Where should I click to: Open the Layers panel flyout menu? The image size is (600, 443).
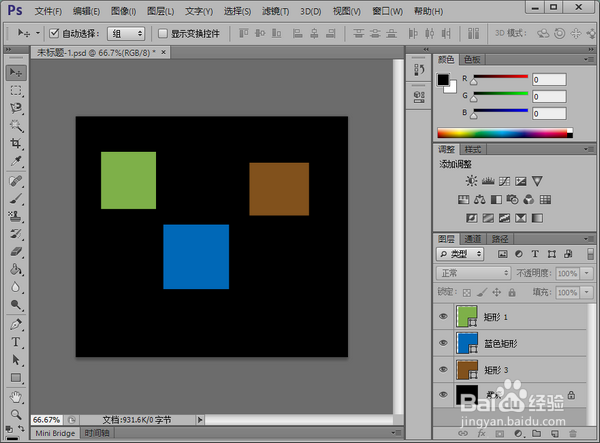588,239
